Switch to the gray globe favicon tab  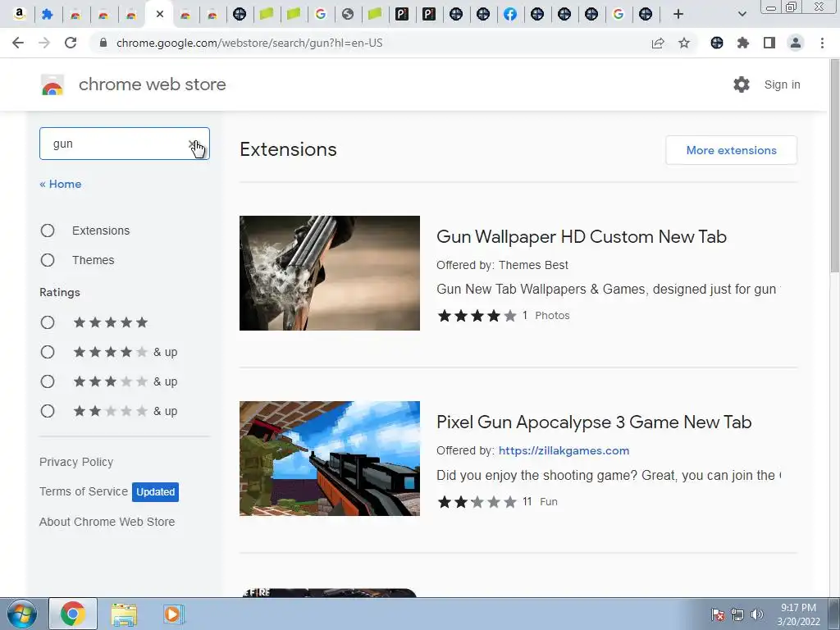[x=348, y=14]
